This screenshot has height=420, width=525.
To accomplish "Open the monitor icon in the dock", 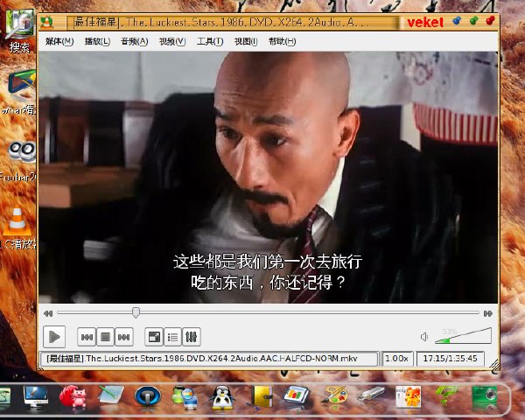I will [36, 397].
